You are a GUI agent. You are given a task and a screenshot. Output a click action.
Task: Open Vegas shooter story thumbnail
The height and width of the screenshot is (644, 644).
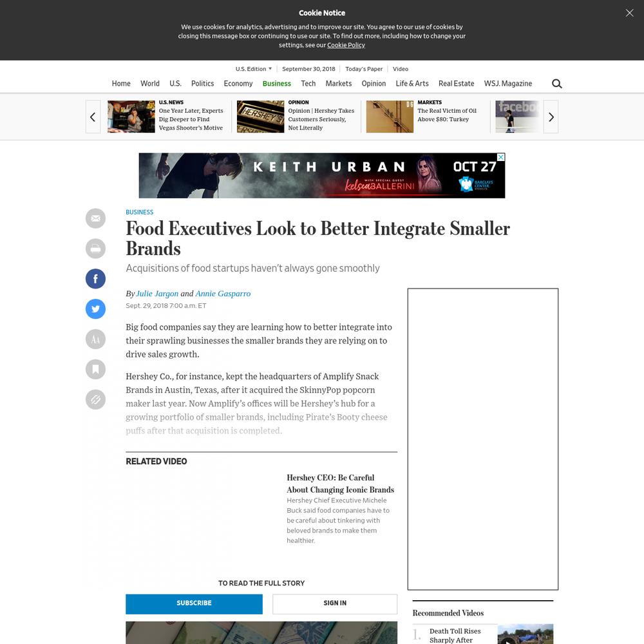click(131, 117)
